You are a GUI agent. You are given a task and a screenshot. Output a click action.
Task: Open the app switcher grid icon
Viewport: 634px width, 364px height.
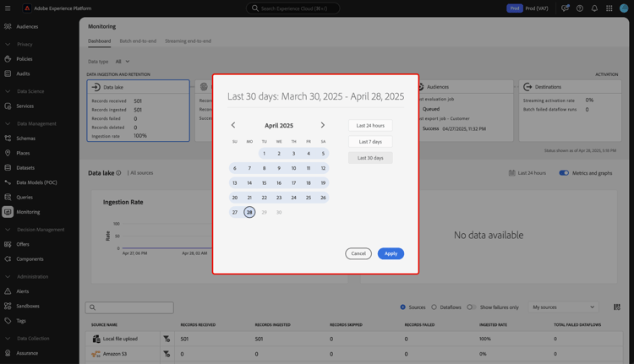coord(609,8)
